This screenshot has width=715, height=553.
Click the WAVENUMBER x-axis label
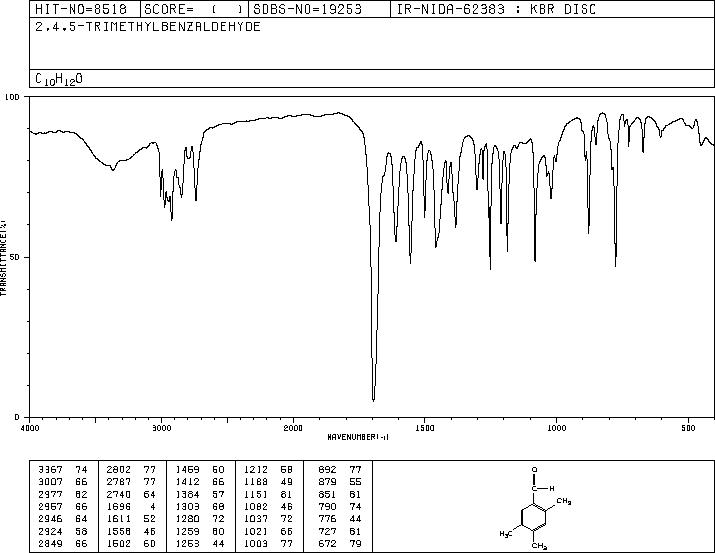point(358,437)
